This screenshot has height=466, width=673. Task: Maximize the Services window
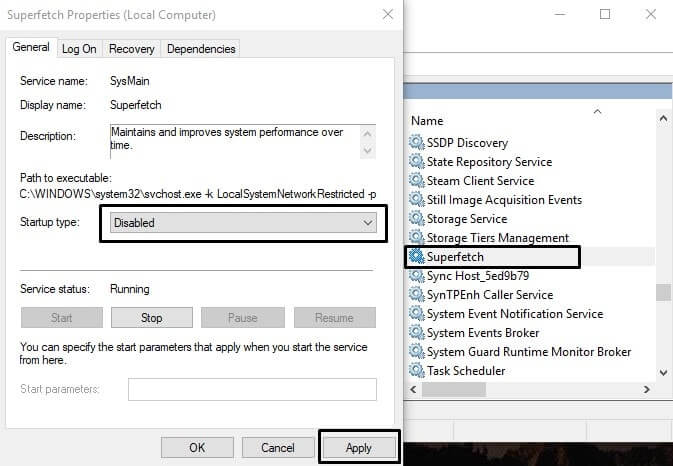click(x=605, y=14)
